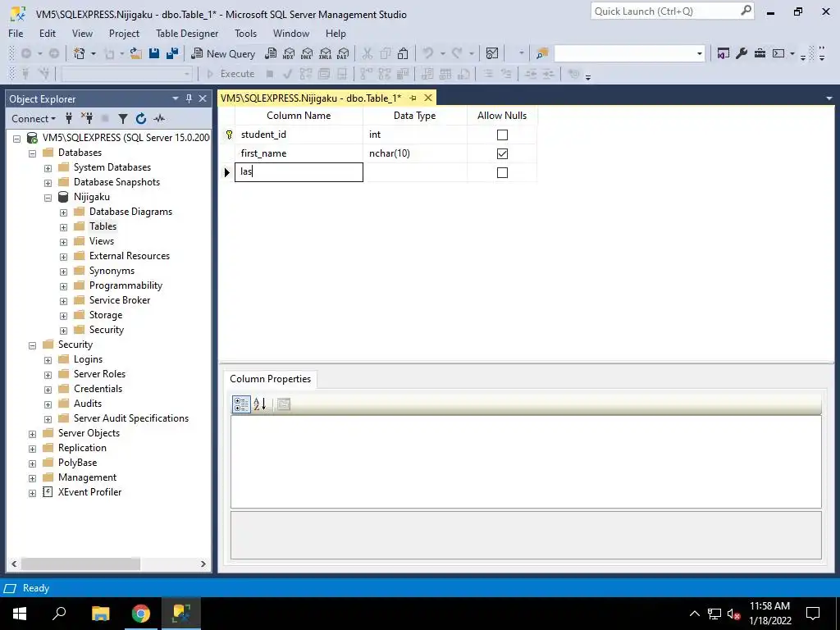Open the File menu
This screenshot has height=630, width=840.
[x=16, y=33]
